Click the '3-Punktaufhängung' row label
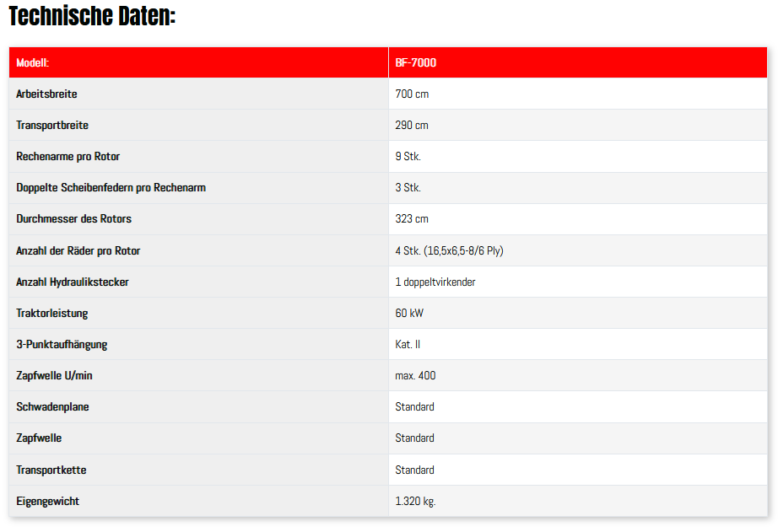 (x=62, y=344)
